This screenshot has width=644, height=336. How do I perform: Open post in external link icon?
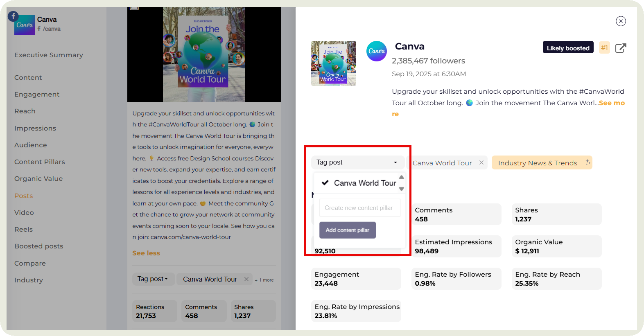(621, 48)
